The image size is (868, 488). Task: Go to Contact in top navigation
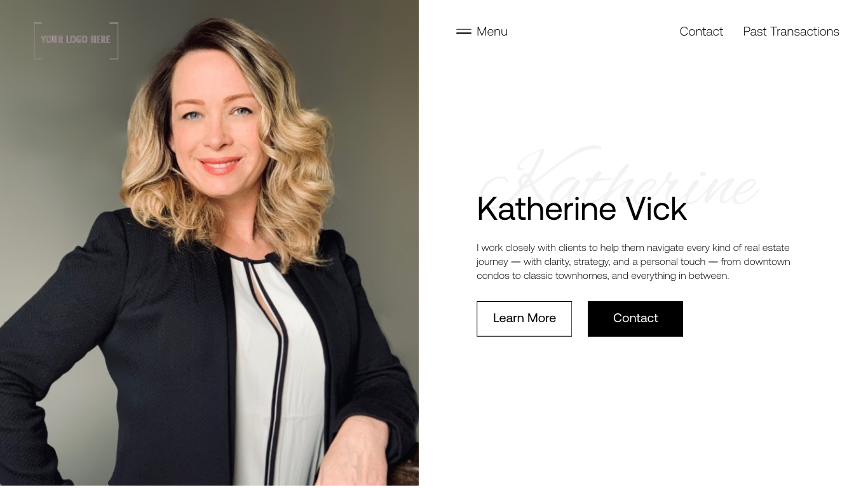pyautogui.click(x=701, y=31)
